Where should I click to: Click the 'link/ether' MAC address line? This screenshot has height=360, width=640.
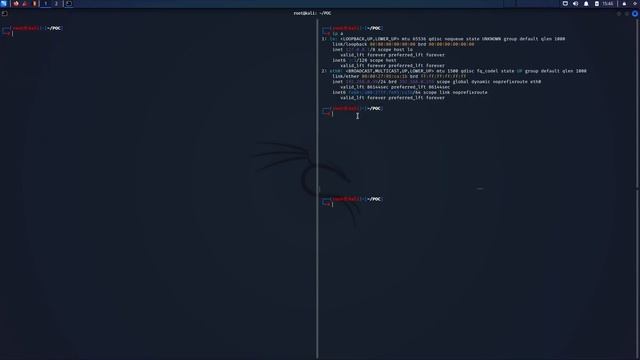(399, 76)
